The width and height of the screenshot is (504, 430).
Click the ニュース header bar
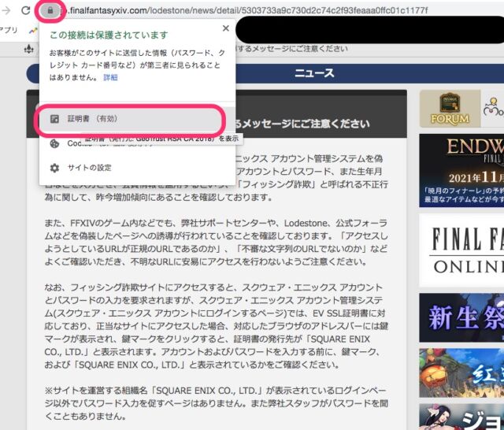(313, 73)
